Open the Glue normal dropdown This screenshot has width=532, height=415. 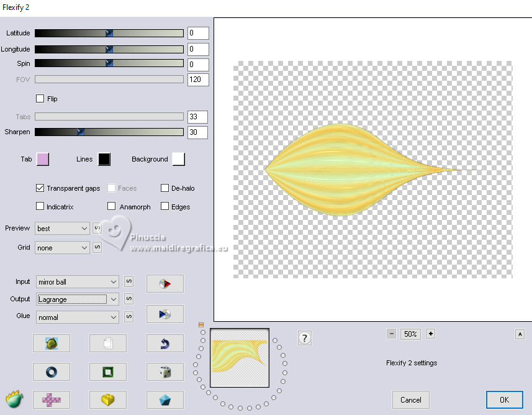pyautogui.click(x=78, y=317)
